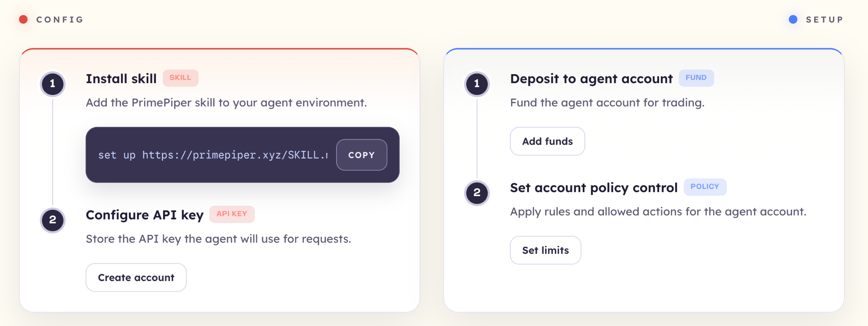The height and width of the screenshot is (326, 868).
Task: Click step 1 circle for Install skill
Action: tap(53, 84)
